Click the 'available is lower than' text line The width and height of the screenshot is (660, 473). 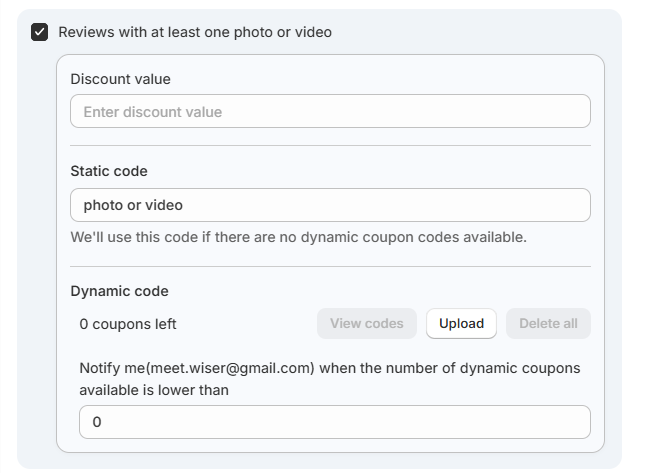click(154, 390)
